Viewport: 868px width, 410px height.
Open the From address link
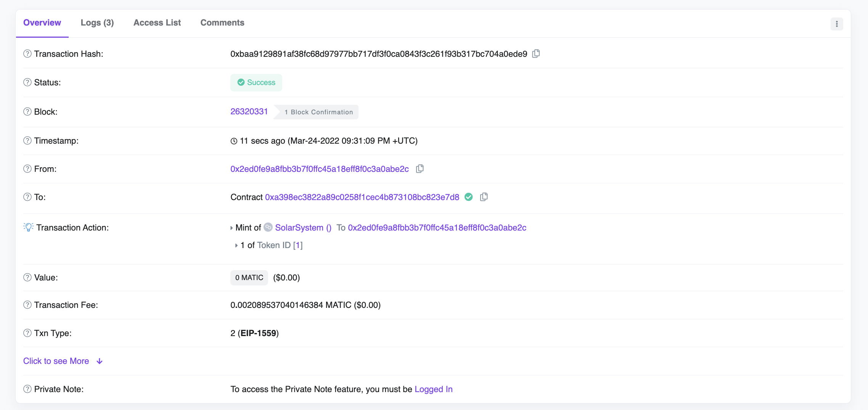320,169
